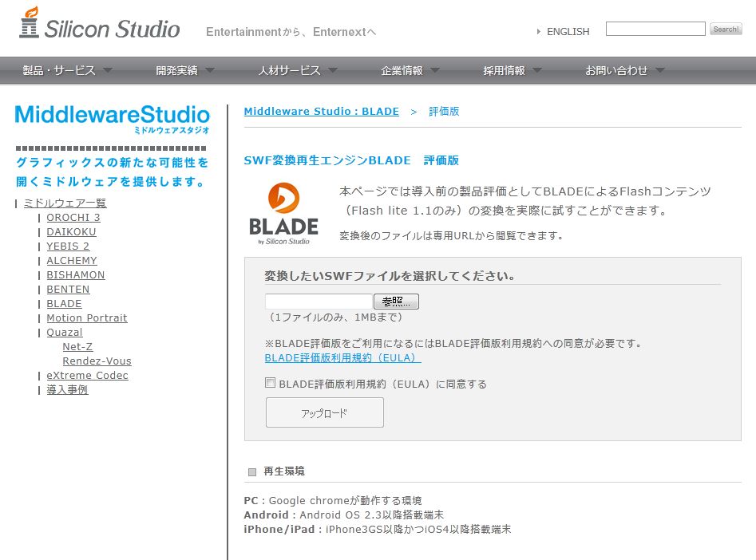
Task: Click the iPhone/iPad environment line
Action: [377, 529]
